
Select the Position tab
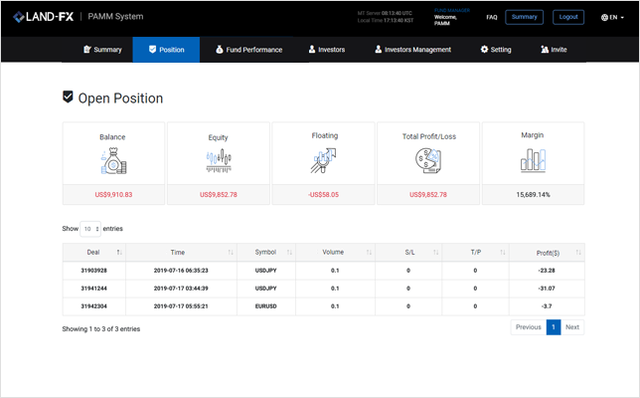pos(166,50)
